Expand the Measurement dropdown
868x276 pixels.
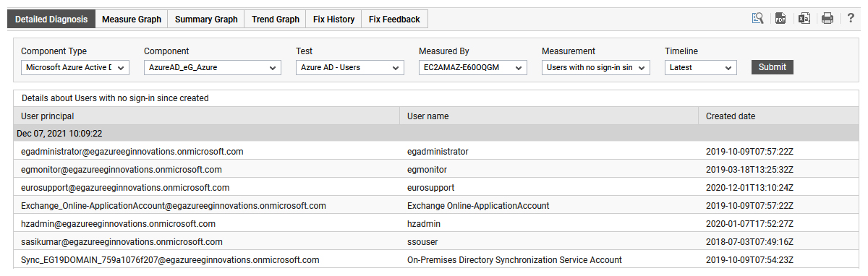pyautogui.click(x=596, y=67)
